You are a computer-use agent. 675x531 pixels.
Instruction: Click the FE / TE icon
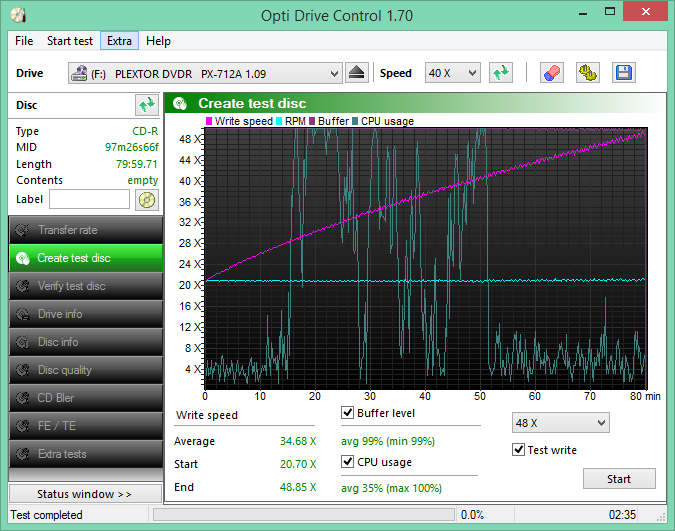pyautogui.click(x=22, y=426)
